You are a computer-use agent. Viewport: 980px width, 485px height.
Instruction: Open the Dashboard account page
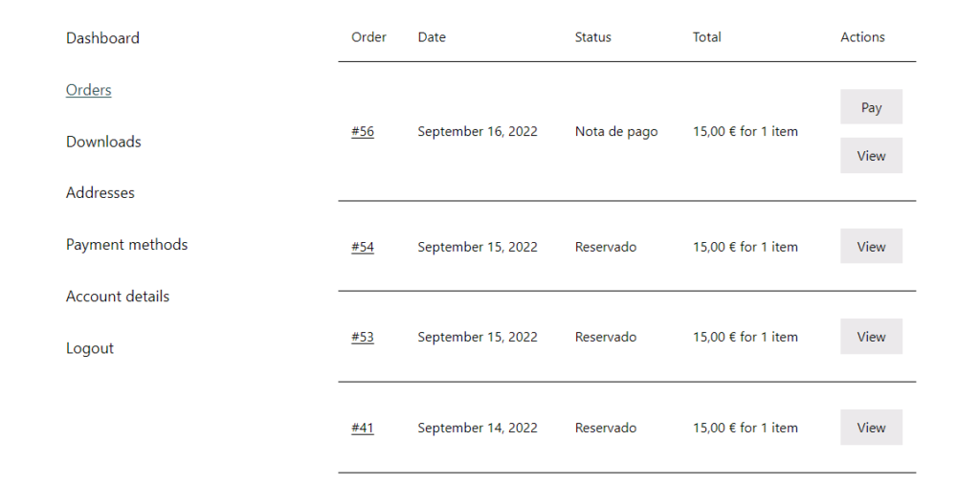point(102,38)
